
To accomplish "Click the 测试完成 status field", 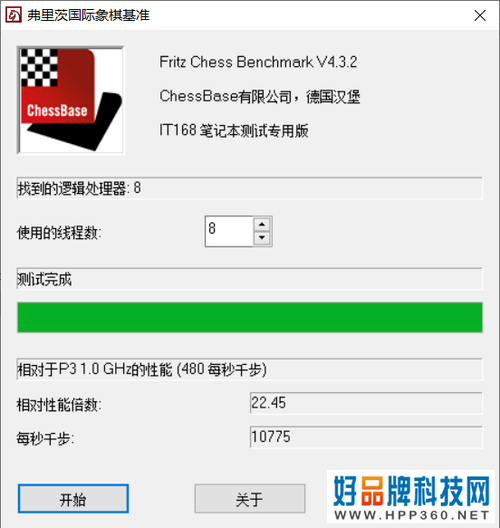I will (250, 279).
